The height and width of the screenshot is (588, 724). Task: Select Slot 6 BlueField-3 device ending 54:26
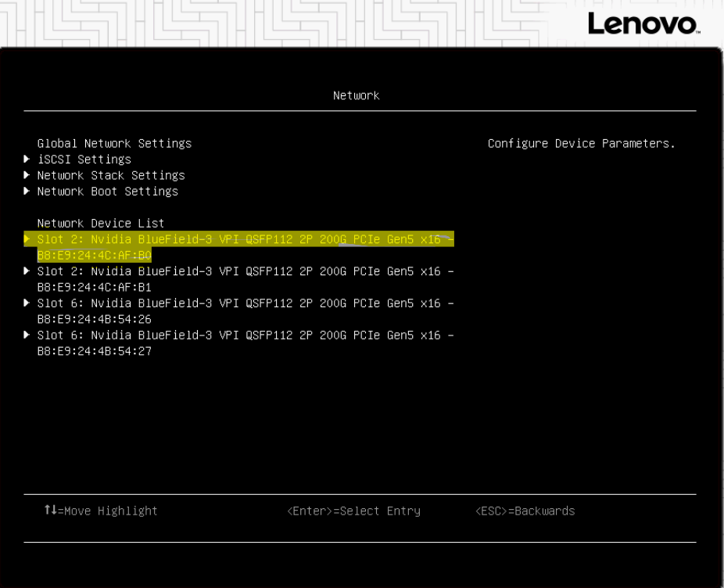[238, 311]
